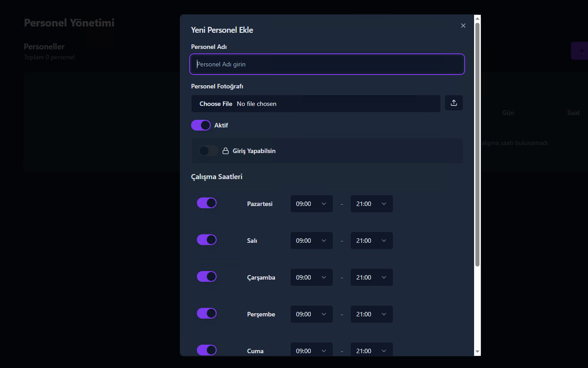Toggle the Cuma working day switch
The image size is (588, 368).
click(207, 350)
